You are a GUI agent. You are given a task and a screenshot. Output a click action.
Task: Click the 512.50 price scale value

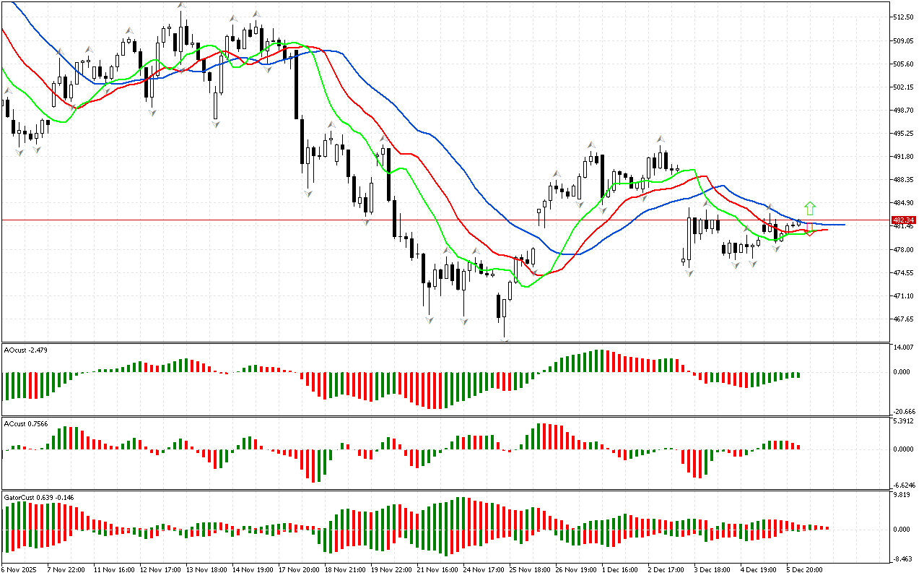click(x=905, y=17)
